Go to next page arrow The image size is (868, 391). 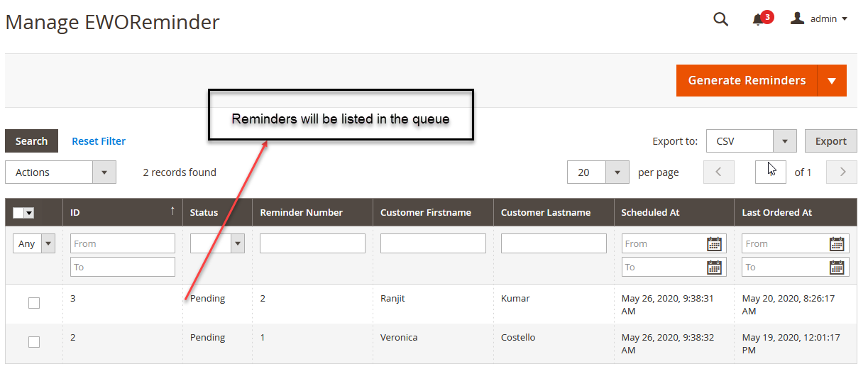click(842, 172)
